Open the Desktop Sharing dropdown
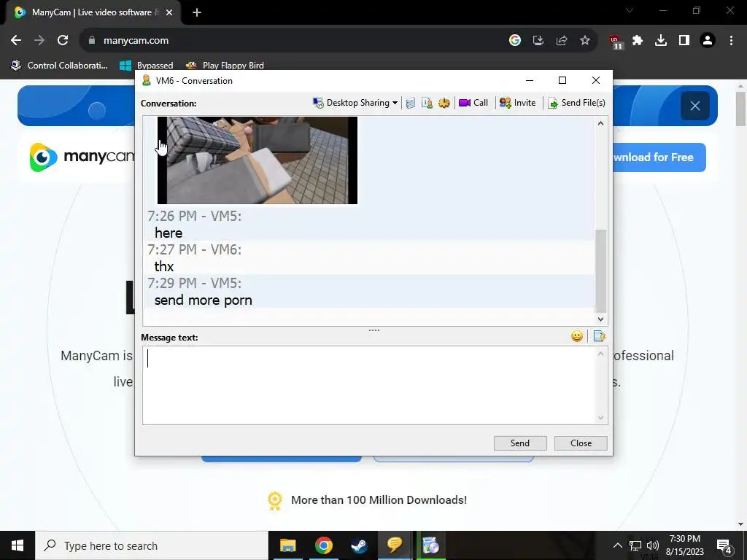 pos(355,103)
